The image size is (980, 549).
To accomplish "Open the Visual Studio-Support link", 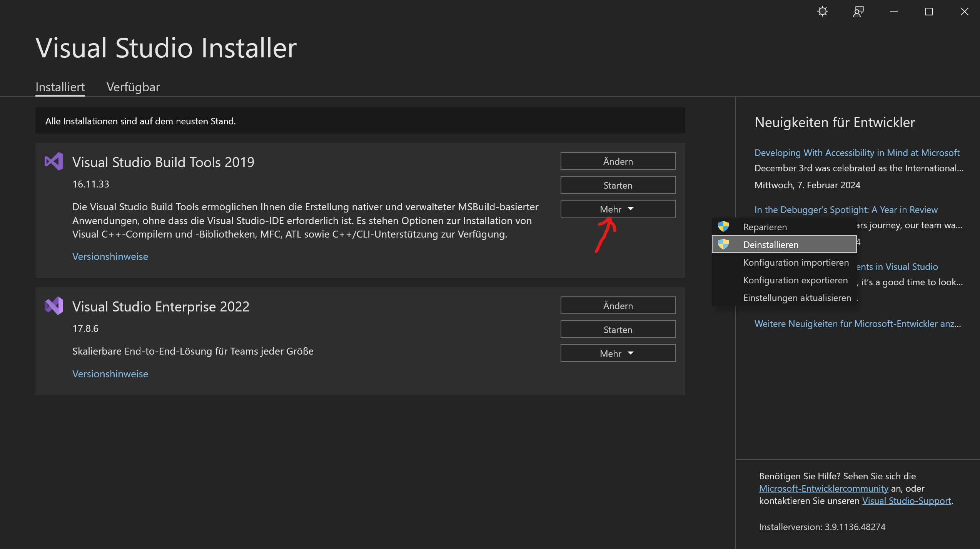I will pyautogui.click(x=907, y=501).
